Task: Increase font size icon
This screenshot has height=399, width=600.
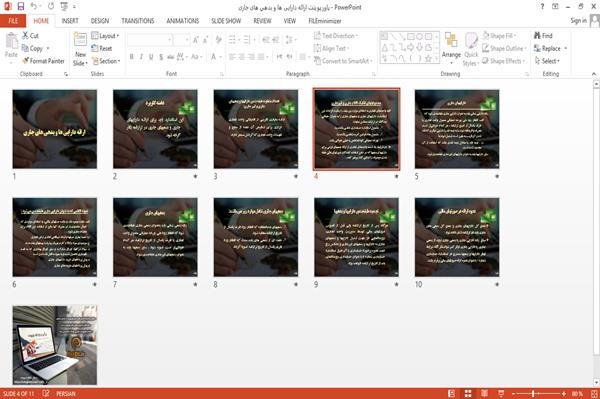Action: tap(196, 40)
